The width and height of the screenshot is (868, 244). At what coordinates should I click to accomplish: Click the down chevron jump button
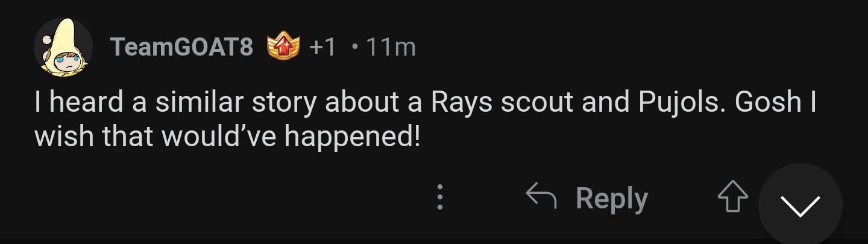click(800, 205)
